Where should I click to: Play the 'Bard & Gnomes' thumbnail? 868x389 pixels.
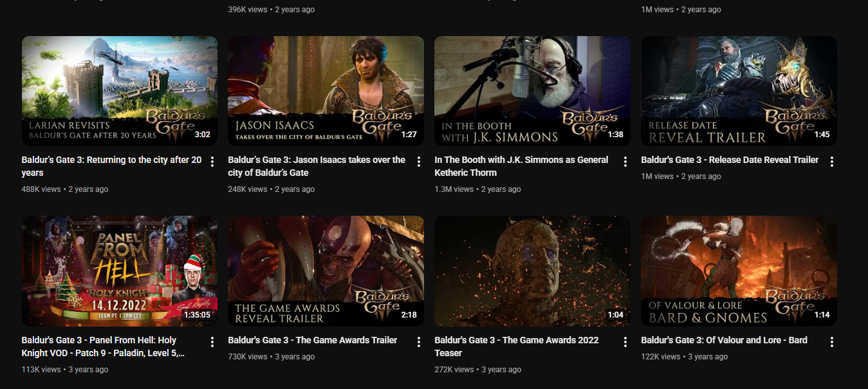click(x=739, y=271)
